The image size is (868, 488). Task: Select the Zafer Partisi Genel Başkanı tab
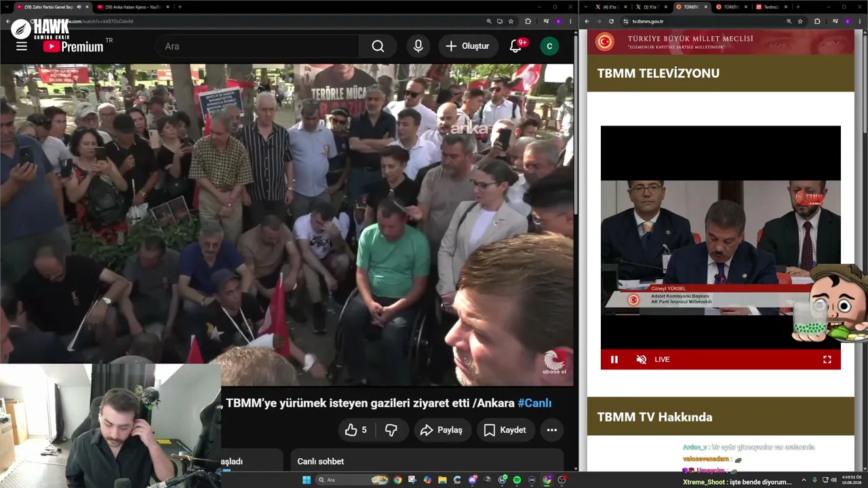[x=48, y=7]
